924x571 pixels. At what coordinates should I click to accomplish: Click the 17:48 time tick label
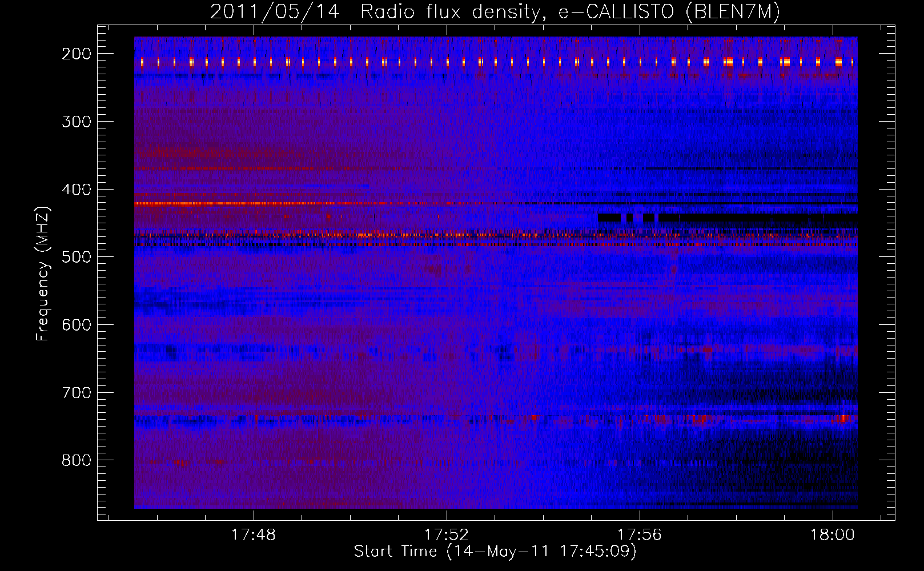pos(253,534)
